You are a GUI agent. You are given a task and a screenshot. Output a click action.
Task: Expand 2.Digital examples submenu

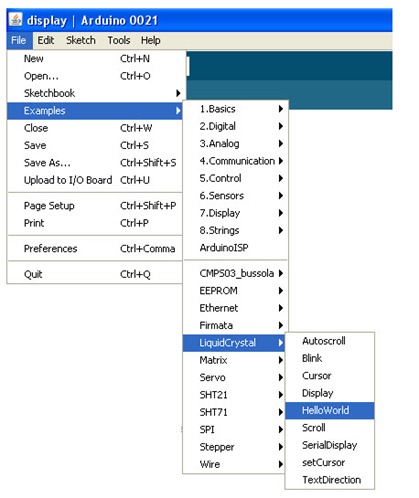click(x=235, y=126)
